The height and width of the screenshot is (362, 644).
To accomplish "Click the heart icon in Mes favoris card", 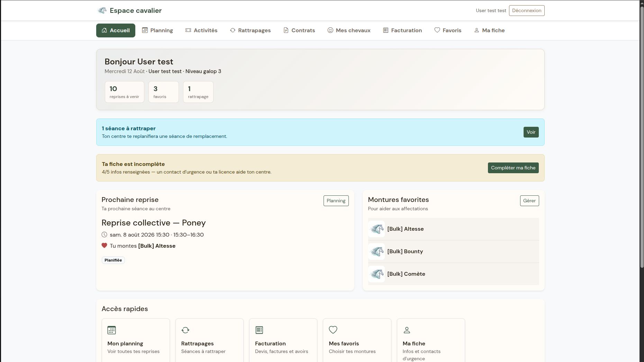I will (333, 330).
